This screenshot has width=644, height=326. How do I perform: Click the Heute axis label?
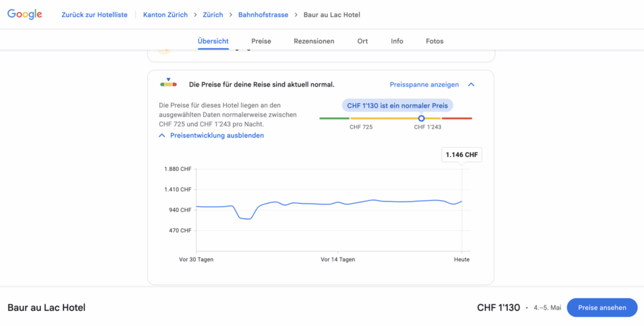coord(462,259)
